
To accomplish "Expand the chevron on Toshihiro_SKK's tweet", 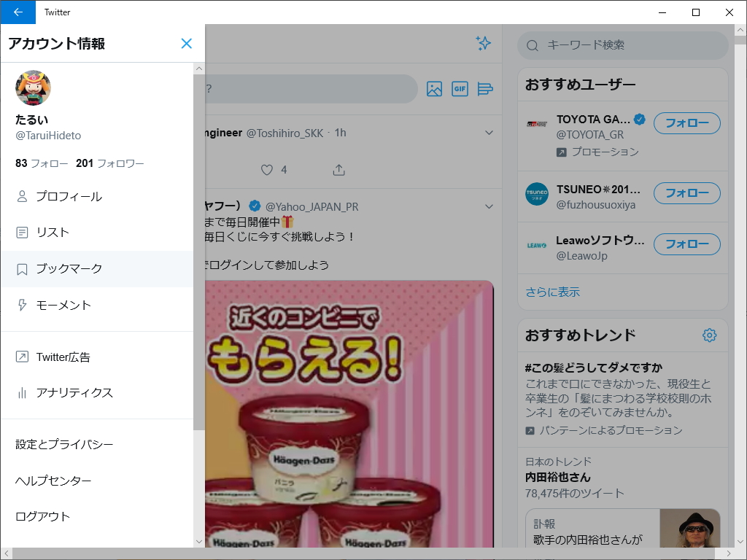I will (489, 133).
